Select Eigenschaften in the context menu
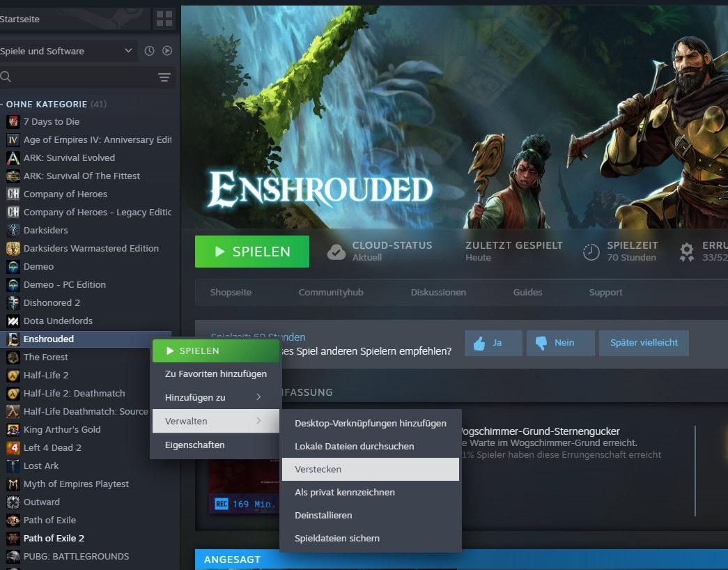This screenshot has height=570, width=728. (x=194, y=445)
